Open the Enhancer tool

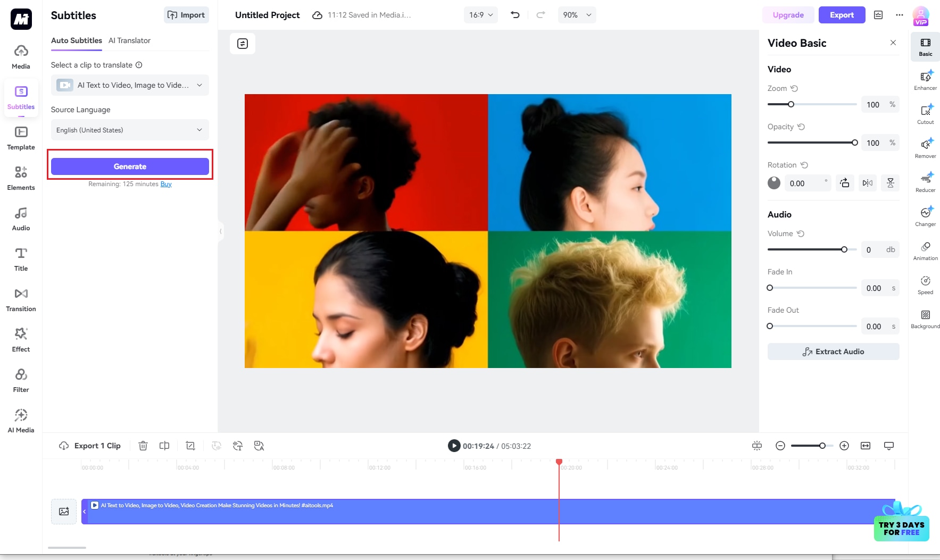coord(925,80)
